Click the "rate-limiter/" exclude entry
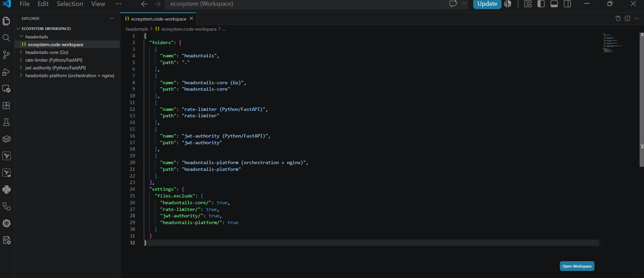Screen dimensions: 644x278 click(x=180, y=209)
